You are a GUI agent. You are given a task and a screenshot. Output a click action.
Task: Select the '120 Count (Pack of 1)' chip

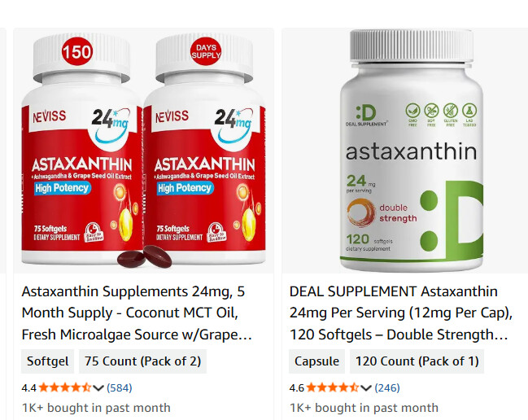417,361
